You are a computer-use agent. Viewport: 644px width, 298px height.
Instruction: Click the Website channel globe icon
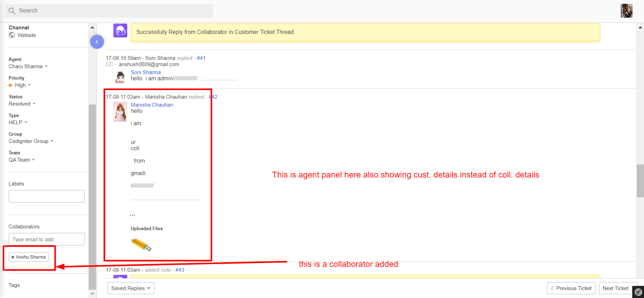[x=12, y=35]
